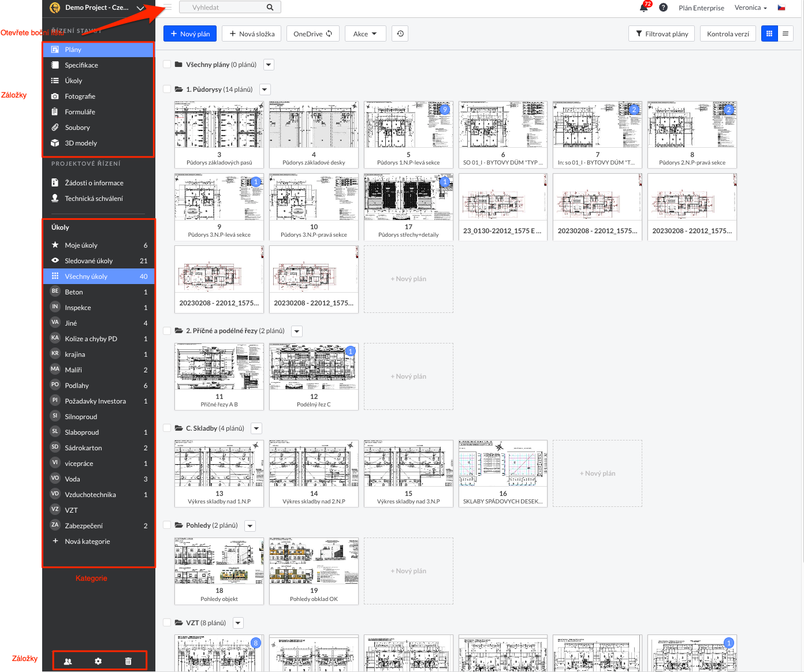Select Moje úkoly in tasks list
This screenshot has width=804, height=672.
coord(81,245)
